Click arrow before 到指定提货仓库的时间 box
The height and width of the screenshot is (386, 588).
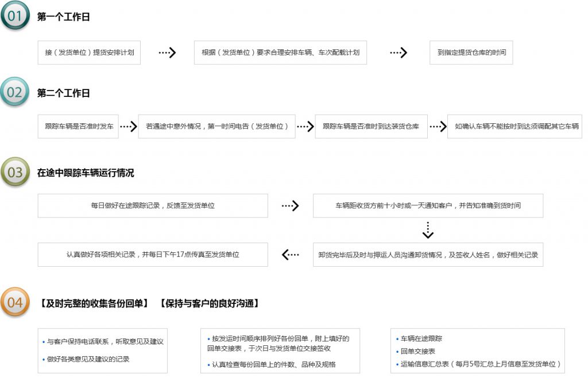click(x=398, y=53)
